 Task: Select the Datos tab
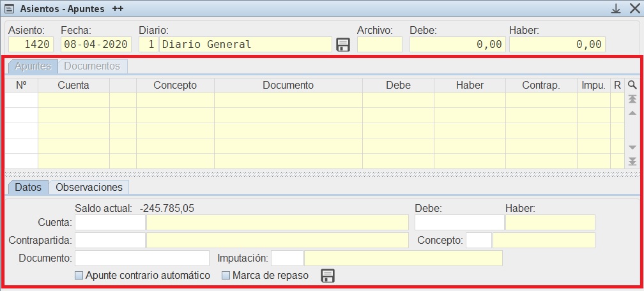[x=28, y=187]
